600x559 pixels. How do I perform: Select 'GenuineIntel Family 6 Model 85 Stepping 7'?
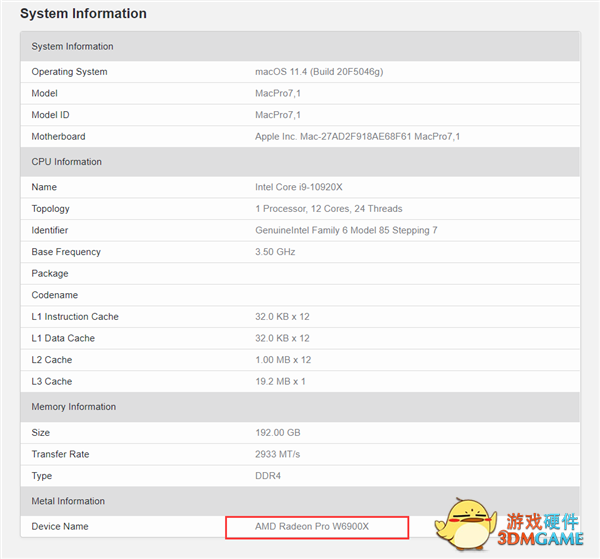click(346, 230)
